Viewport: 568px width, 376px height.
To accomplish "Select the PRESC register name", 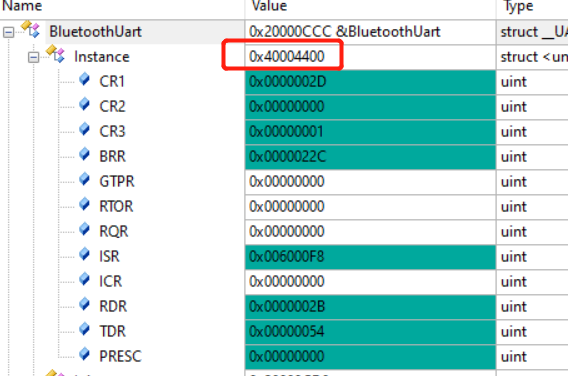I will [120, 357].
